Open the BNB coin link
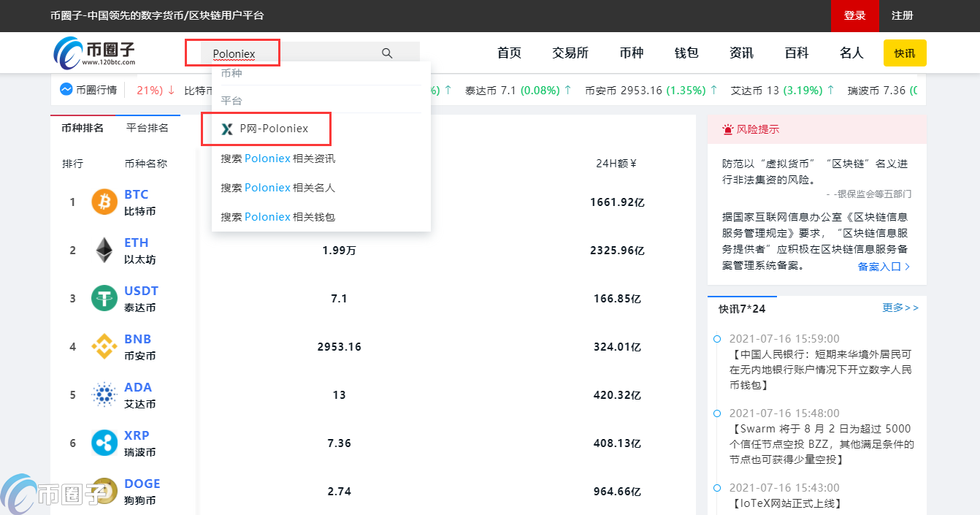The width and height of the screenshot is (980, 515). (138, 339)
